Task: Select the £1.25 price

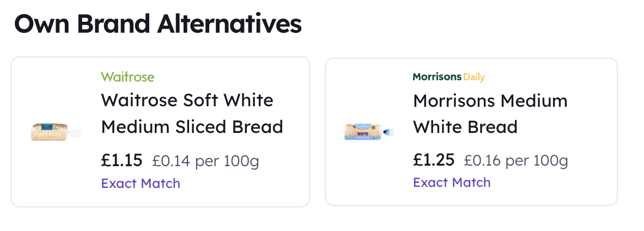Action: point(434,160)
